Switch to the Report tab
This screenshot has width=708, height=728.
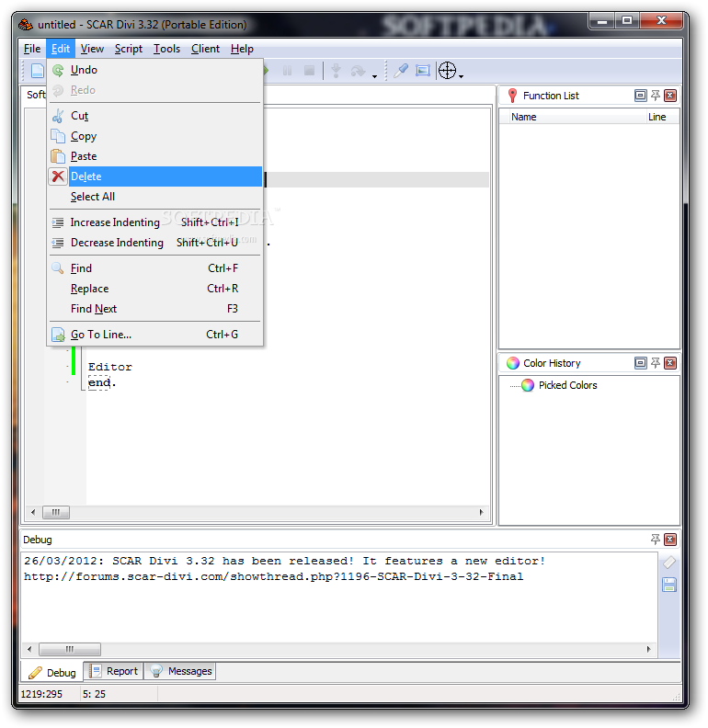click(x=114, y=671)
